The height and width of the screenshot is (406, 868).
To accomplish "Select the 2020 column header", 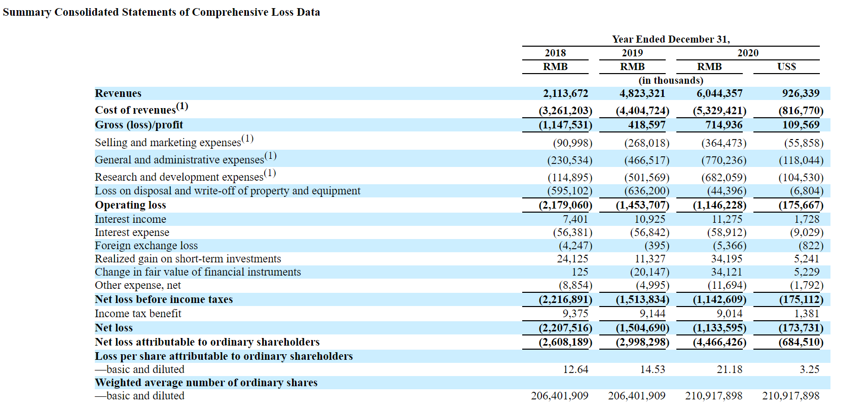I will (748, 53).
